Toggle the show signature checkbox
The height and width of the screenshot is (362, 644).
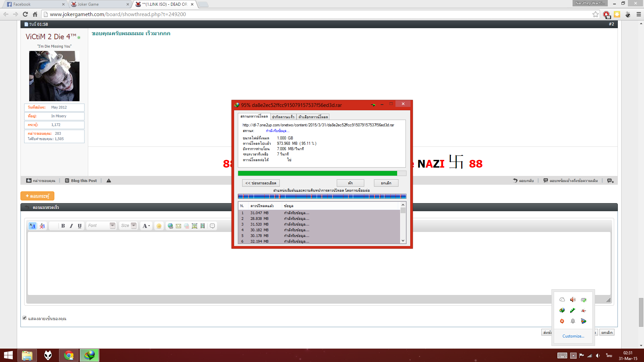click(24, 318)
